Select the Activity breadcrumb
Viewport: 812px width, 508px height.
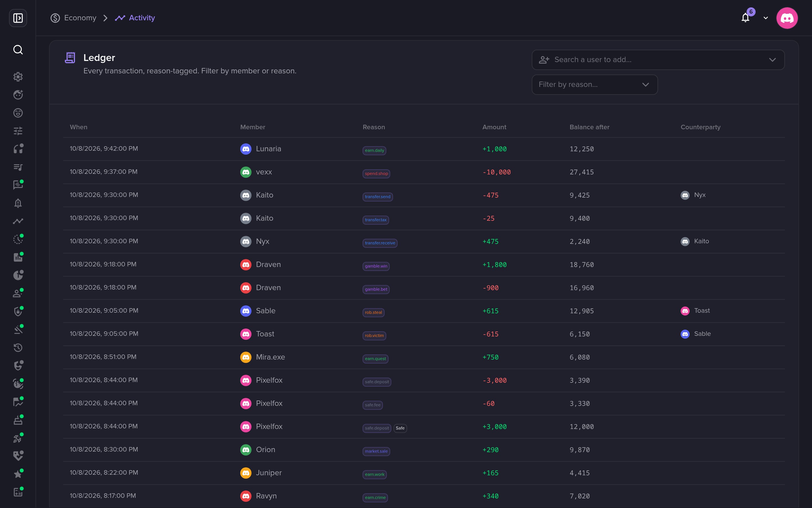(135, 18)
